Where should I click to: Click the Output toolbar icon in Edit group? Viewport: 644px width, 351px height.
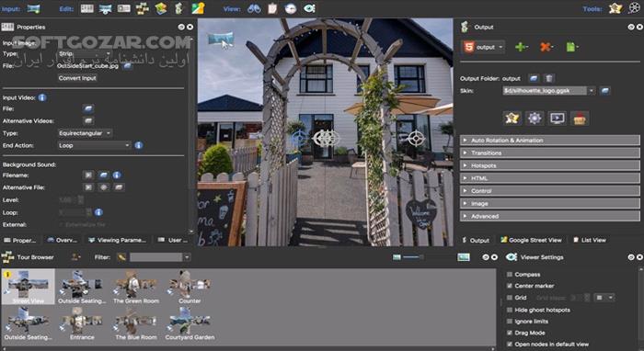pyautogui.click(x=178, y=8)
